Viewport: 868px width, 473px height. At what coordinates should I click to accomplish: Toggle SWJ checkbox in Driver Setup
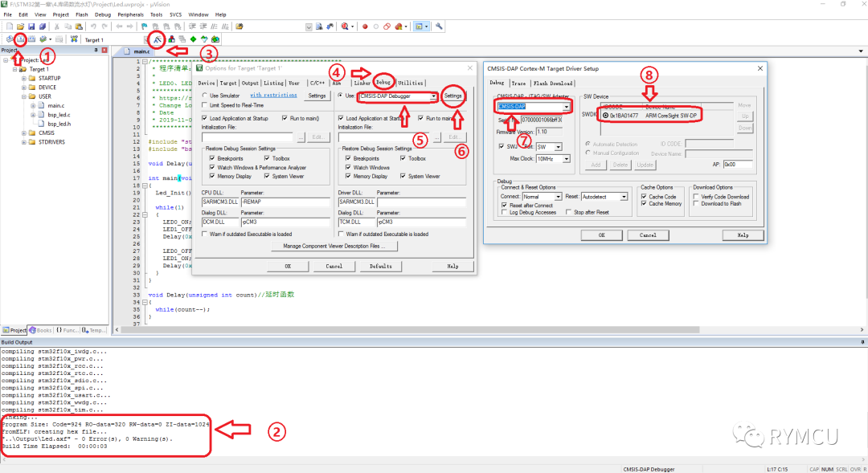(x=502, y=147)
